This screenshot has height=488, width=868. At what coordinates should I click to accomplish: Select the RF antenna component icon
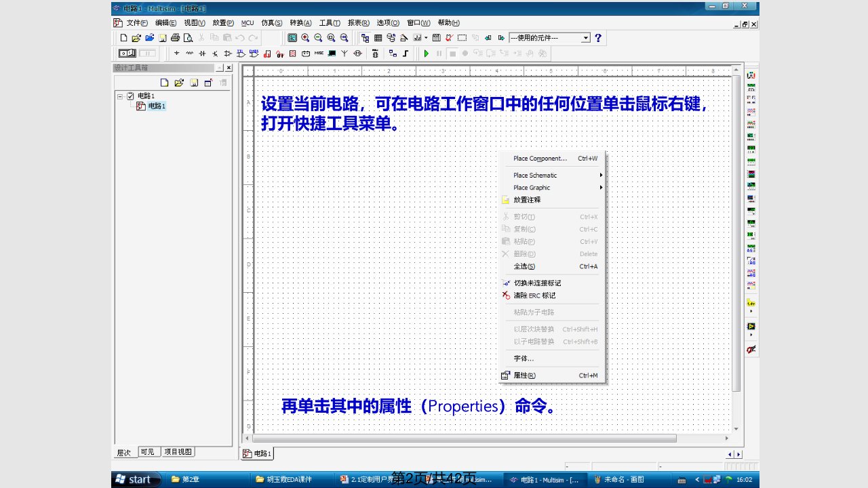click(x=344, y=53)
